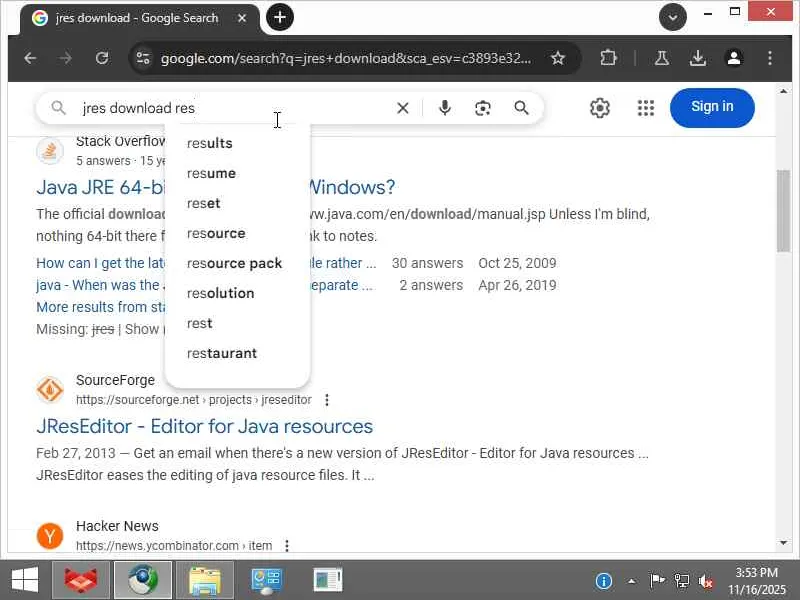Open Google quick settings gear
This screenshot has height=600, width=800.
click(599, 108)
